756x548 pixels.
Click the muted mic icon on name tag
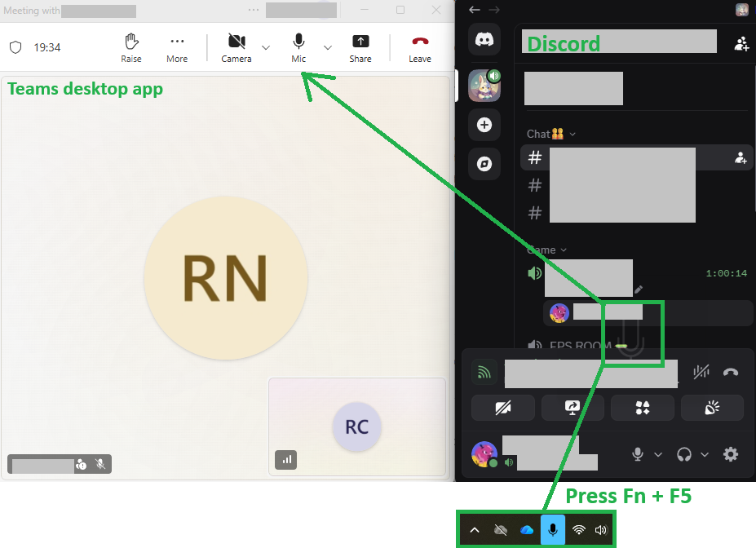[x=100, y=464]
